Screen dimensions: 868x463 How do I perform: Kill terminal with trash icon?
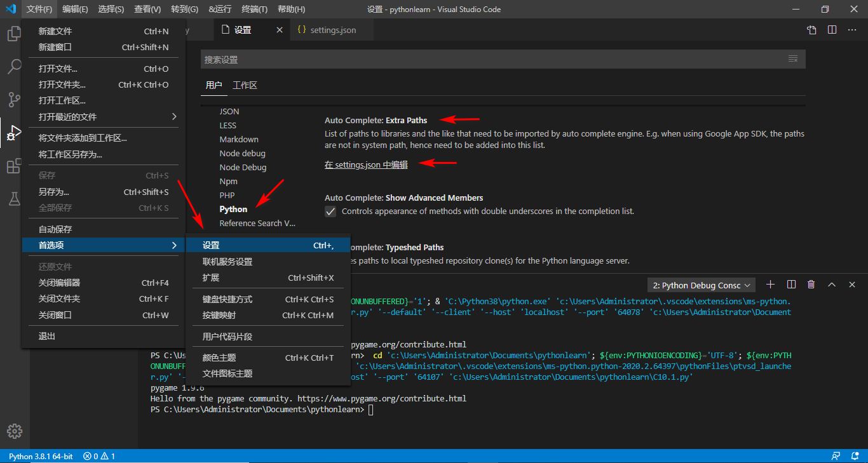[x=811, y=285]
